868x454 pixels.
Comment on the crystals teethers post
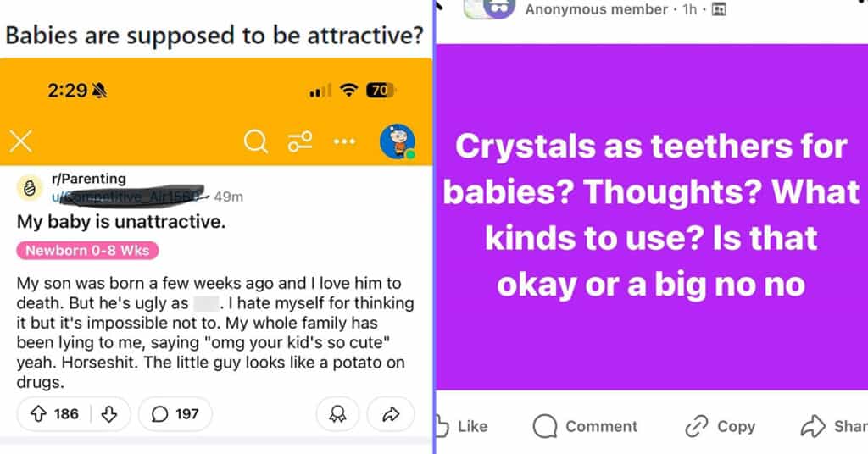point(585,426)
